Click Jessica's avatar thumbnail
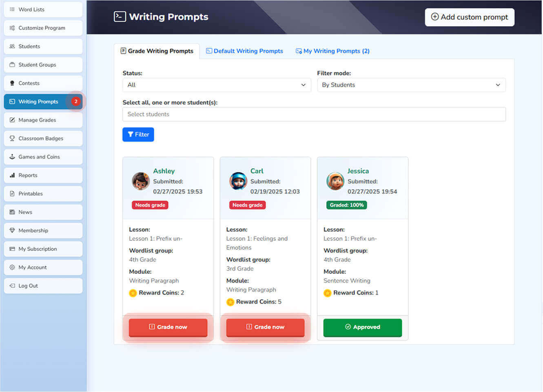543x392 pixels. [x=335, y=181]
